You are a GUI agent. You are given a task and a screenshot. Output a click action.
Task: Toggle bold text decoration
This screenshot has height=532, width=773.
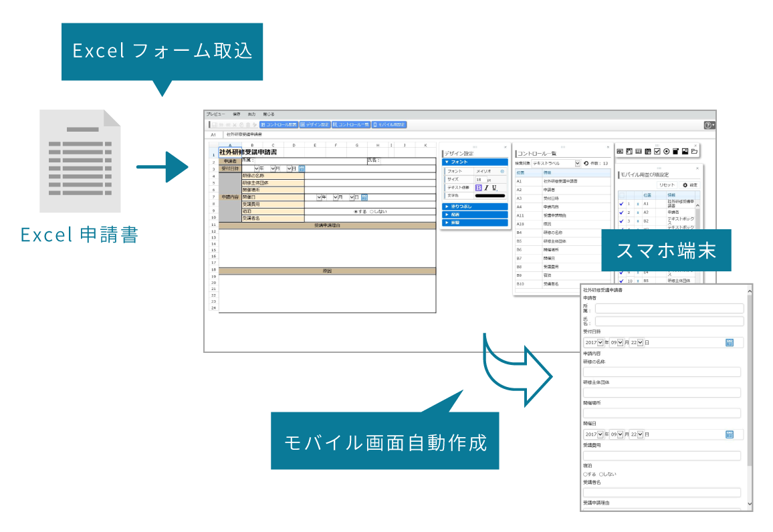(478, 188)
